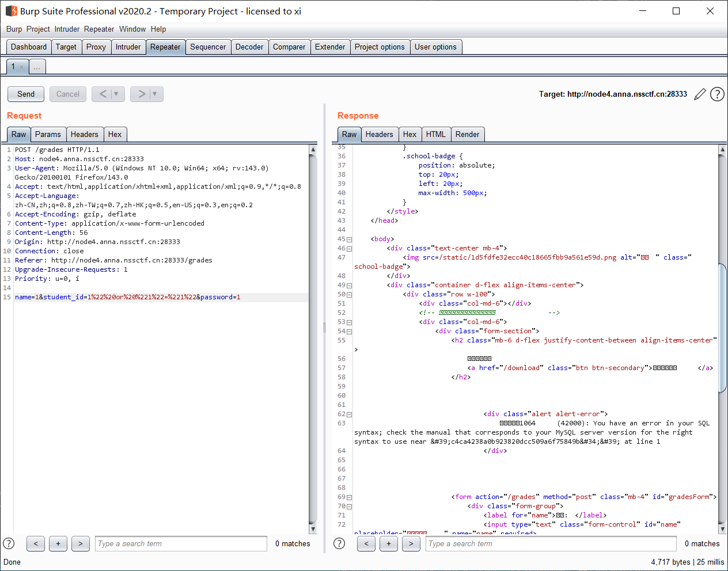Open history dropdown beside forward arrow
The image size is (728, 571).
coord(155,94)
